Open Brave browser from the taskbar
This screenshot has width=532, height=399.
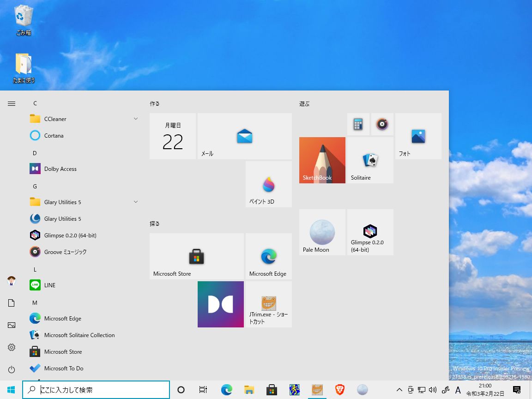339,390
